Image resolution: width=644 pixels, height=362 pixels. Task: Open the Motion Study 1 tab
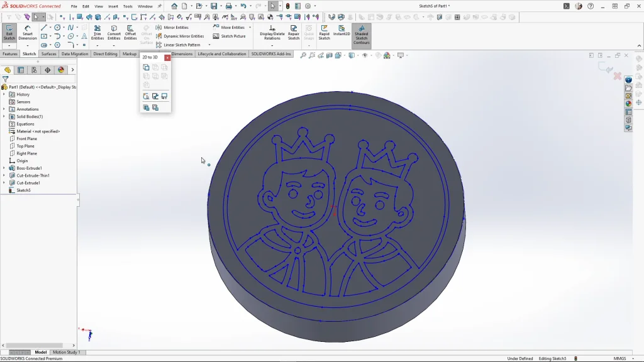coord(66,352)
